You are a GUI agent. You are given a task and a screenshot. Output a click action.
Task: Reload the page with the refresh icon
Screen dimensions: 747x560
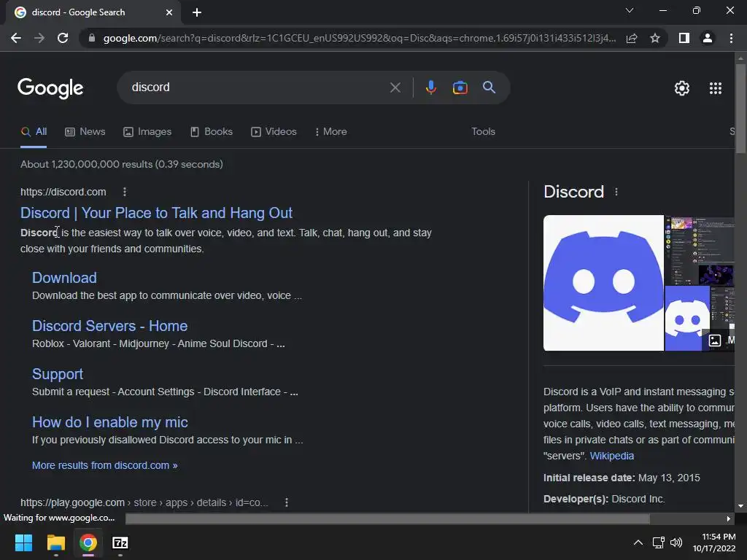tap(63, 38)
